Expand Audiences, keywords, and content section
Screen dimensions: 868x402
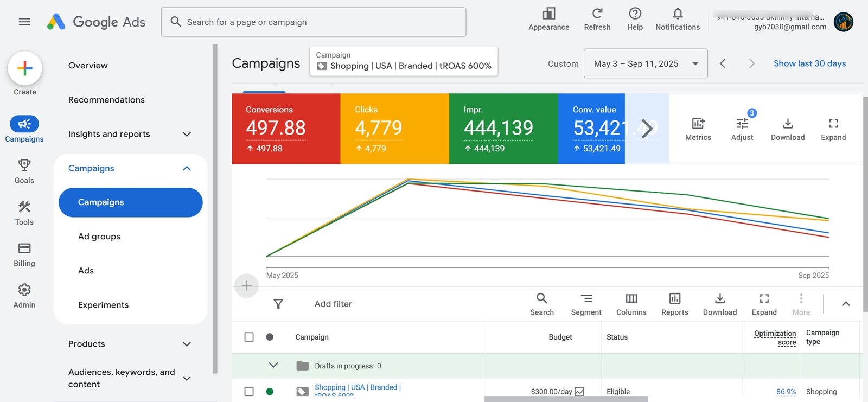pyautogui.click(x=187, y=378)
